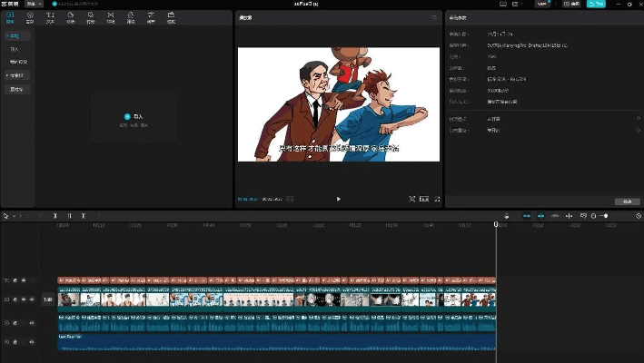Click the timeline zoom slider
644x363 pixels.
pos(606,216)
